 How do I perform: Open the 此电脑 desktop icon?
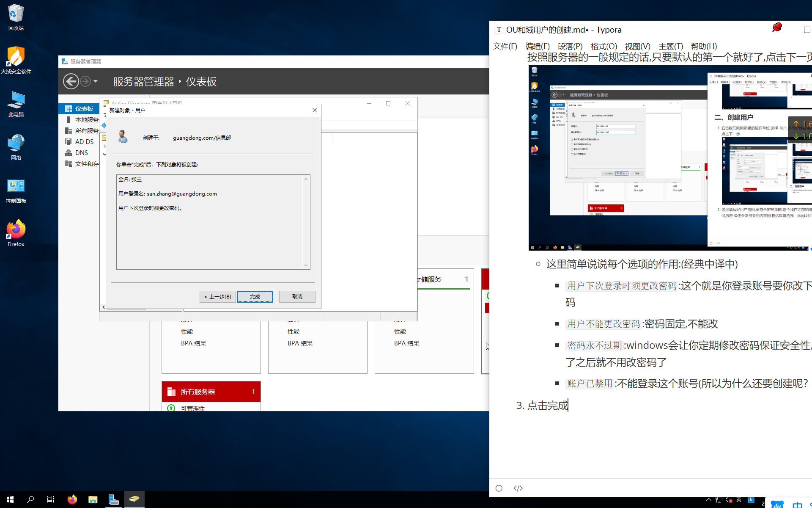point(16,104)
